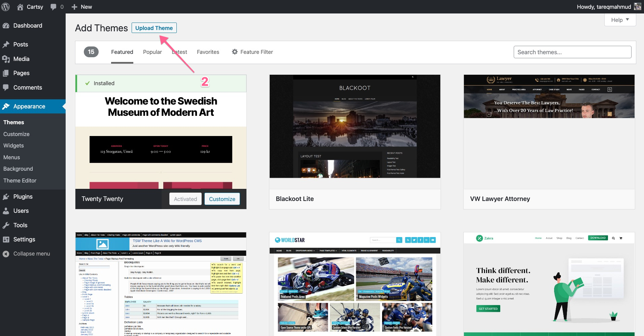
Task: Click the Posts pushpin icon
Action: point(6,44)
